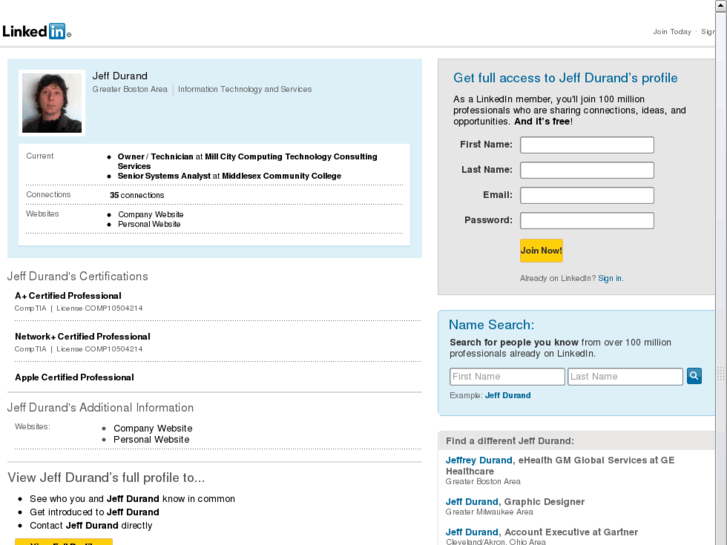The height and width of the screenshot is (545, 727).
Task: Click into the Email field
Action: tap(587, 195)
